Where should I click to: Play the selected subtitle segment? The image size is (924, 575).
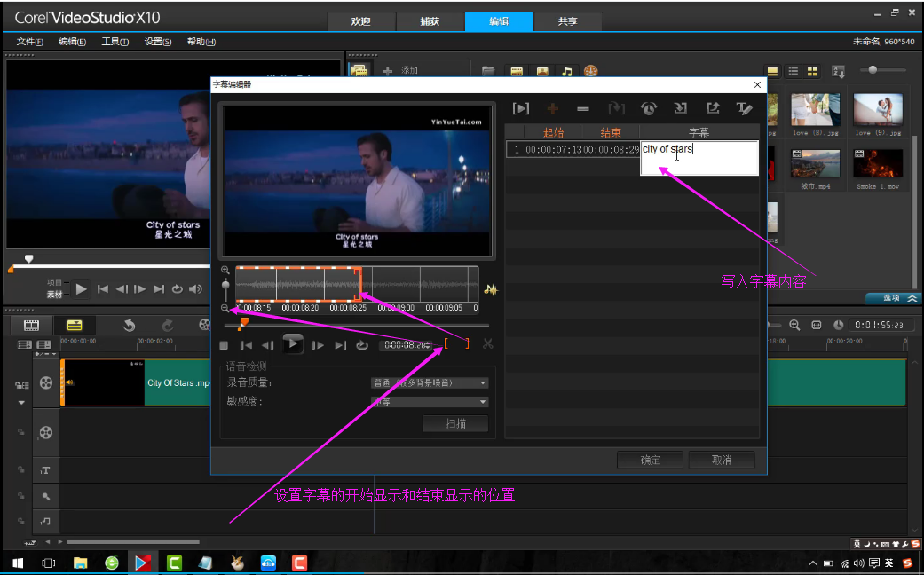pyautogui.click(x=521, y=108)
